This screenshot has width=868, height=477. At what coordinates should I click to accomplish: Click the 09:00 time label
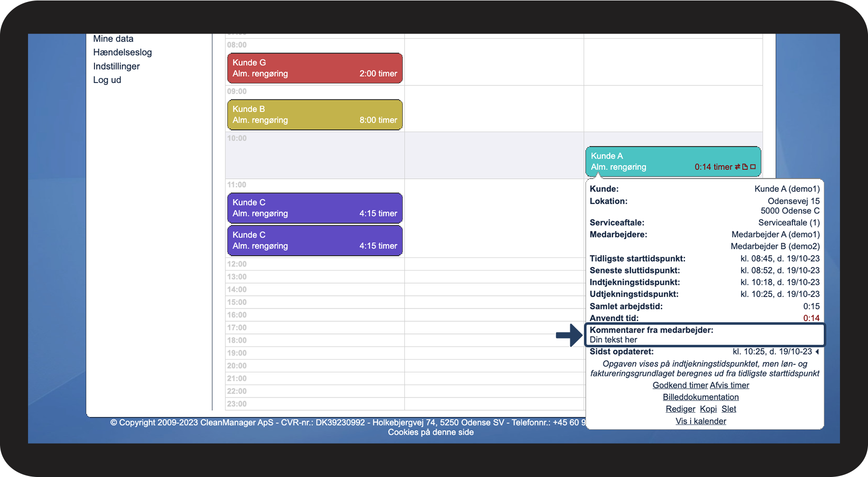pos(237,92)
